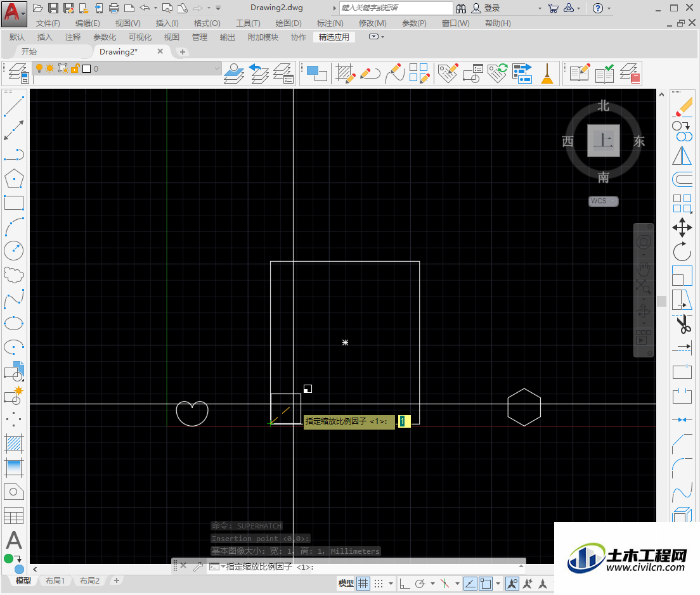This screenshot has width=700, height=595.
Task: Expand polar tracking settings arrow
Action: click(x=432, y=584)
